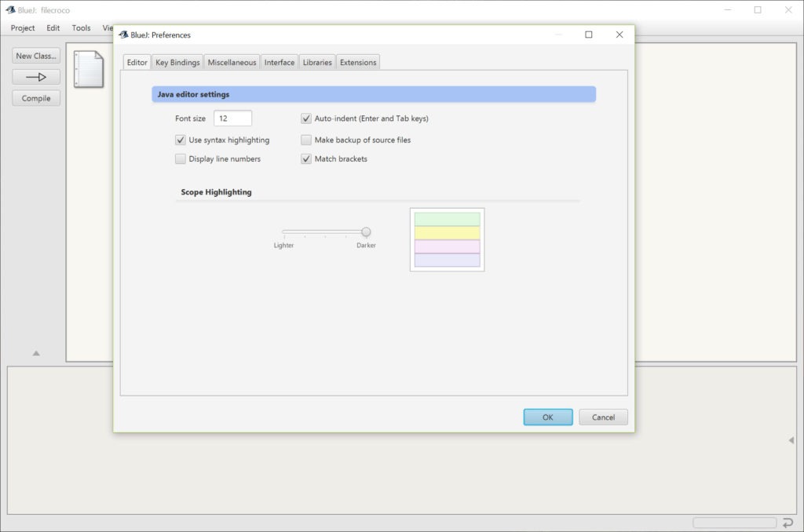Click the green scope color band
Viewport: 804px width, 532px height.
tap(447, 220)
